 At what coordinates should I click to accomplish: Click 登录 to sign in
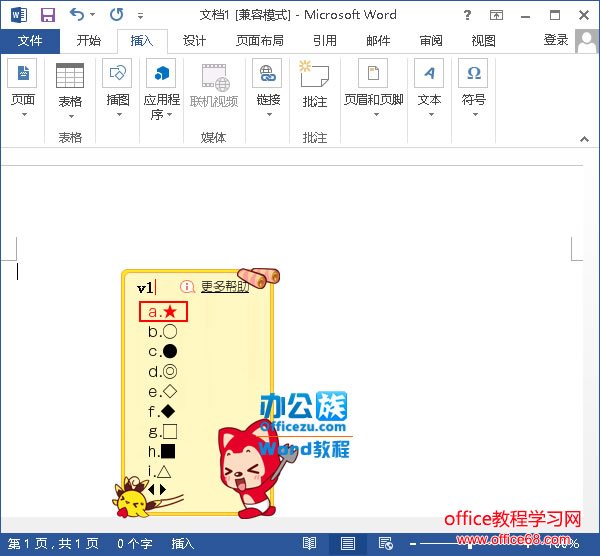click(556, 40)
